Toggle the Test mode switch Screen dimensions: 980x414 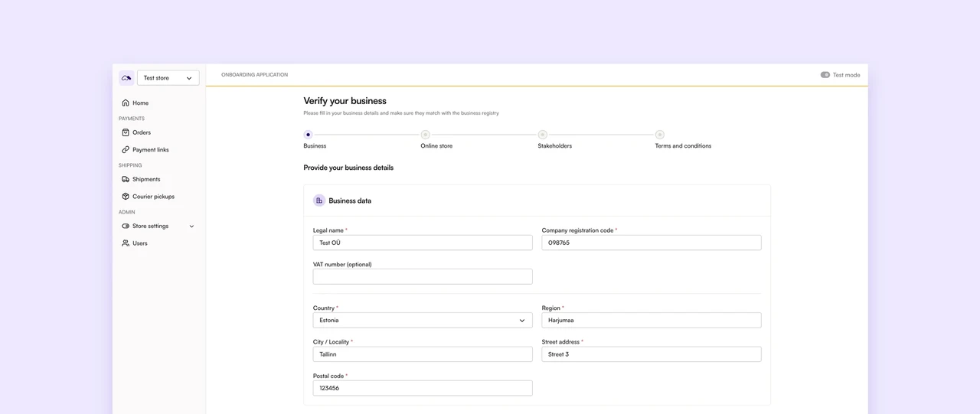click(825, 75)
